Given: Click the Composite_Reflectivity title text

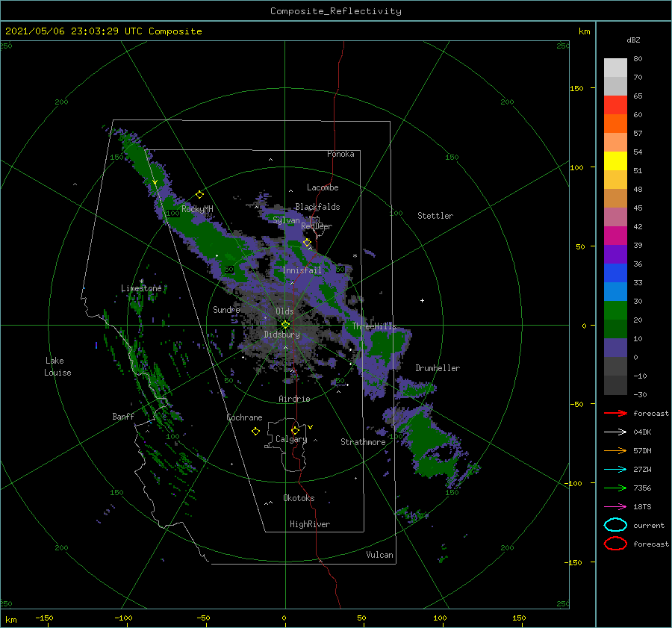Looking at the screenshot, I should [335, 11].
